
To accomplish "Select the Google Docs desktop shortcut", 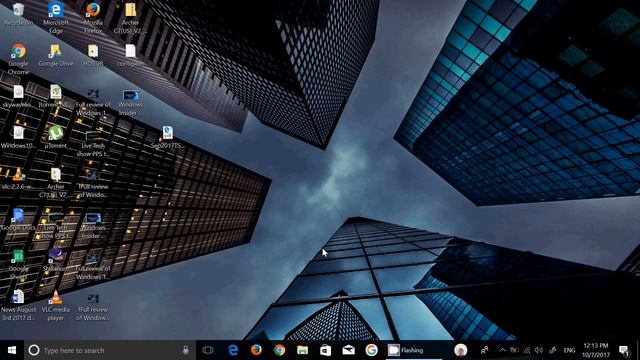I will click(18, 219).
